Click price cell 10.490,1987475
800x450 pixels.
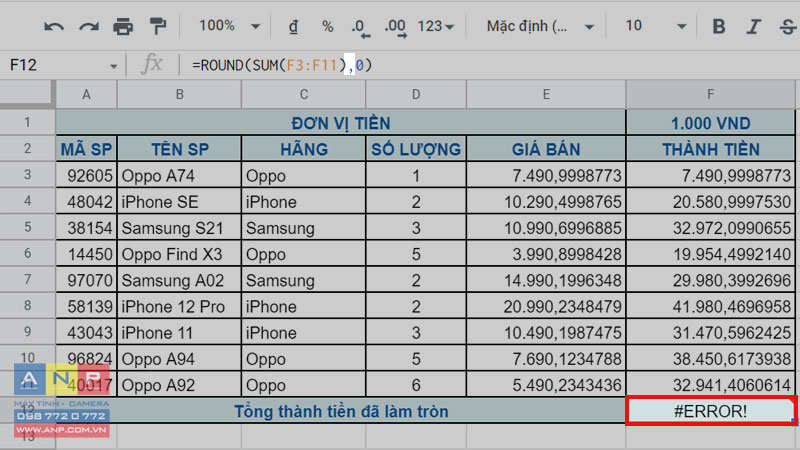546,333
